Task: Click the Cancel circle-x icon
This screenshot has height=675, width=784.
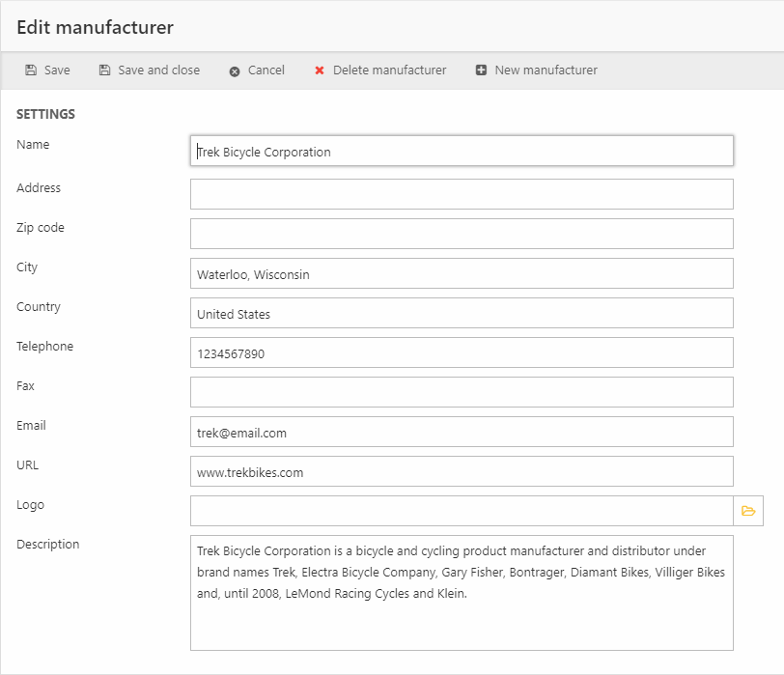Action: pos(235,70)
